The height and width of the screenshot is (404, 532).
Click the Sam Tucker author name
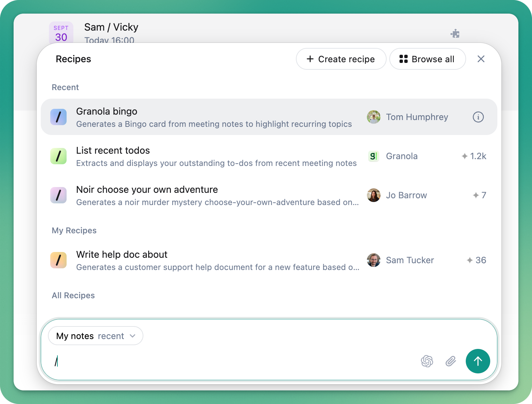tap(410, 260)
